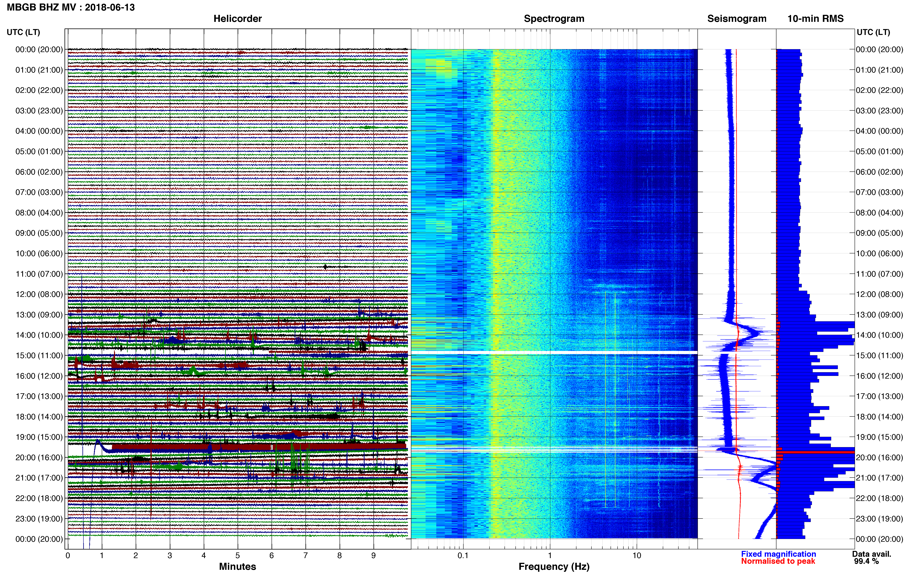The width and height of the screenshot is (924, 578).
Task: Click '05:00 (01:00)' on the RMS time axis
Action: point(879,151)
